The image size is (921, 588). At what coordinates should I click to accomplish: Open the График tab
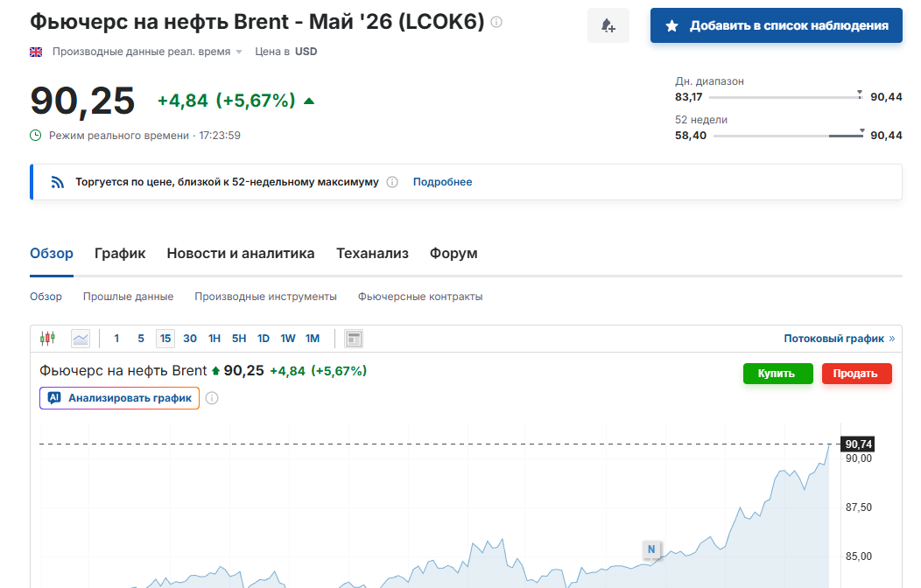pyautogui.click(x=120, y=254)
